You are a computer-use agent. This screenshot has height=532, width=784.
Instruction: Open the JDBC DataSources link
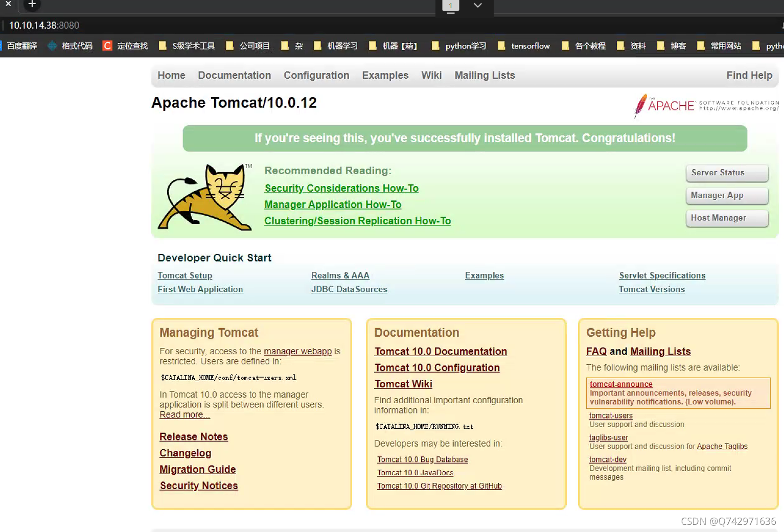click(x=349, y=289)
